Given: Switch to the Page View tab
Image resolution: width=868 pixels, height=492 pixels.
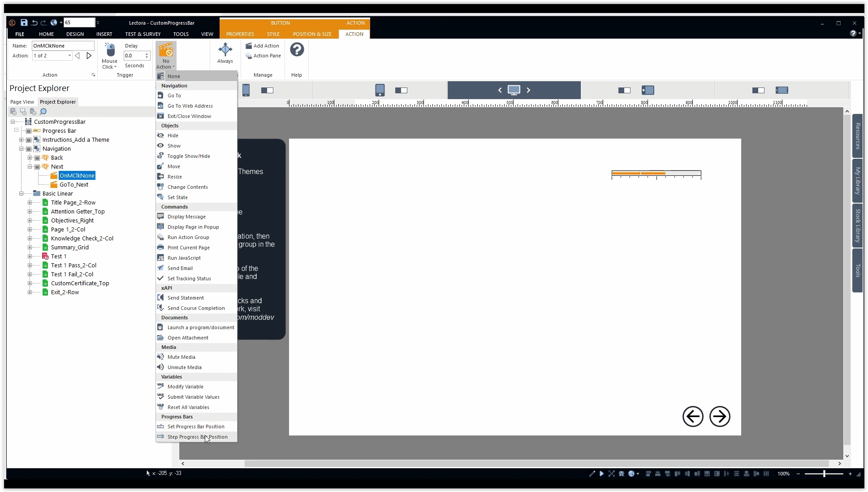Looking at the screenshot, I should coord(22,102).
